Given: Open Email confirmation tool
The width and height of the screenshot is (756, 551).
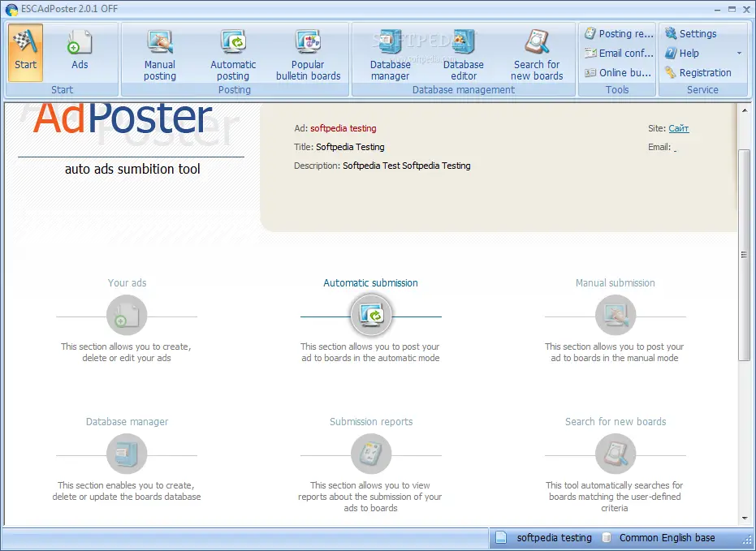Looking at the screenshot, I should (619, 53).
